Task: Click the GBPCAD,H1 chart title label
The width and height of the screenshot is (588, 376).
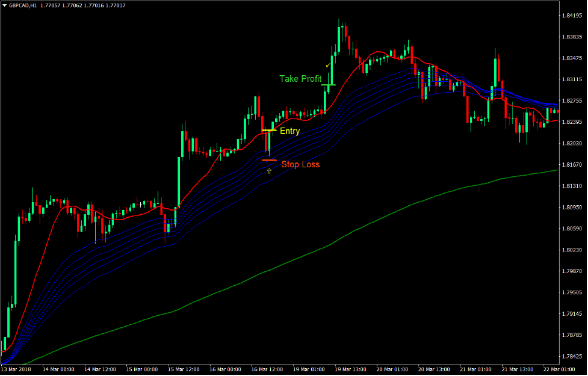Action: point(23,5)
